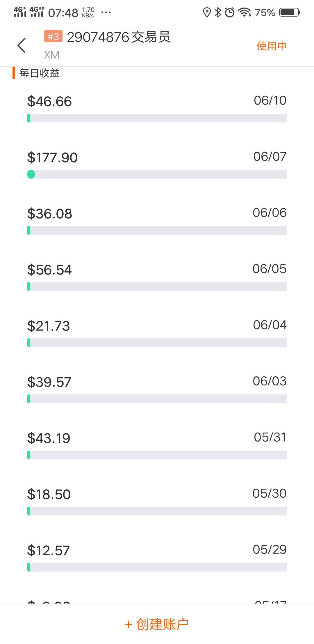314x644 pixels.
Task: Tap the 使用中 status label
Action: pos(272,46)
